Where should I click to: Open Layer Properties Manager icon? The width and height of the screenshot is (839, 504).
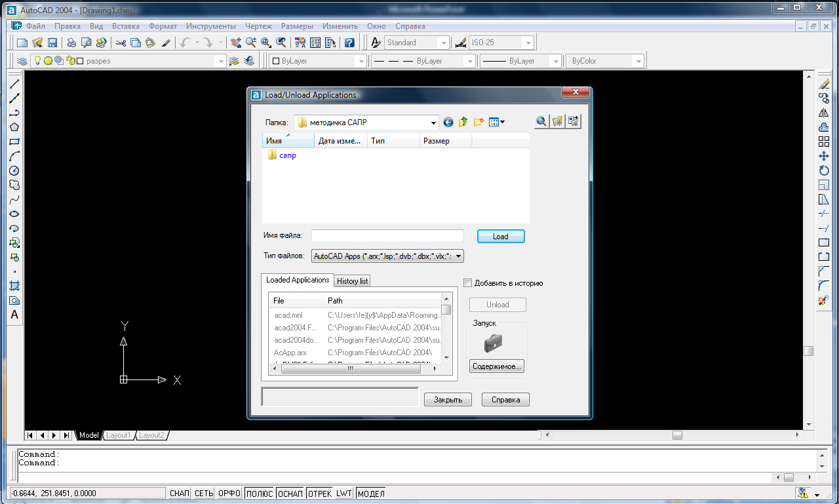click(22, 61)
